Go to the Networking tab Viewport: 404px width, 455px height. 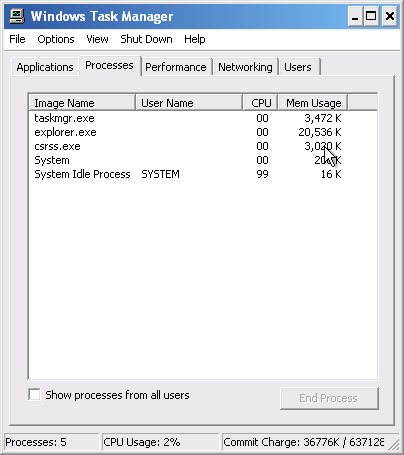(x=245, y=67)
